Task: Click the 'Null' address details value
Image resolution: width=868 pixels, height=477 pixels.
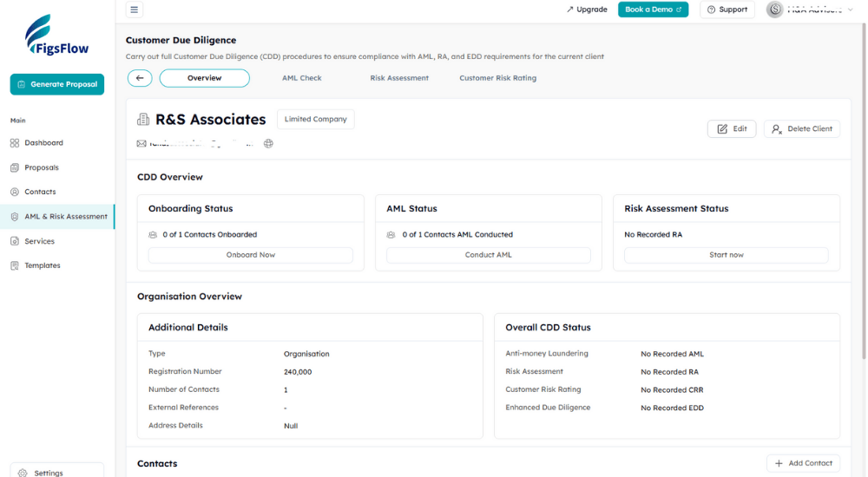Action: (x=291, y=426)
